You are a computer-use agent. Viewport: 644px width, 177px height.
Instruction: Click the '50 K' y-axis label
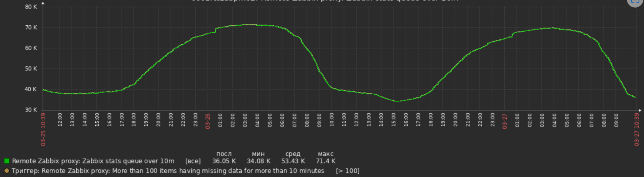pos(31,69)
